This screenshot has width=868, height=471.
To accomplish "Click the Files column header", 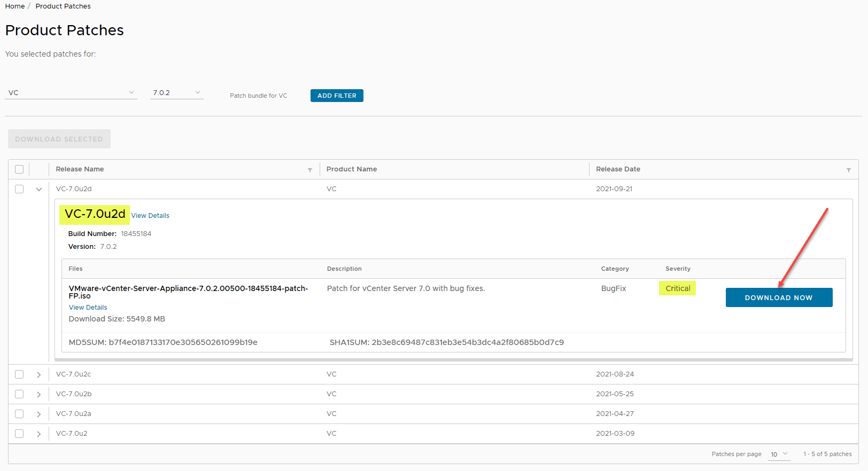I will tap(75, 269).
